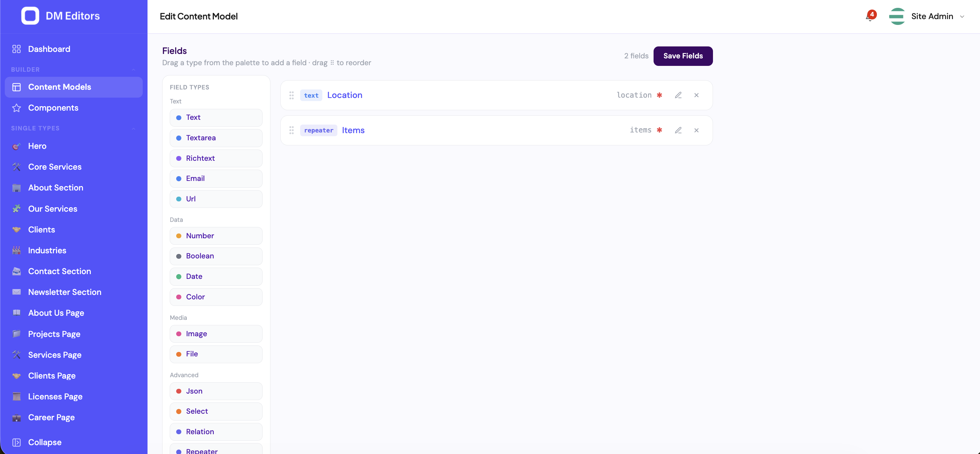The height and width of the screenshot is (454, 980).
Task: Click the Content Models layout icon
Action: click(16, 87)
